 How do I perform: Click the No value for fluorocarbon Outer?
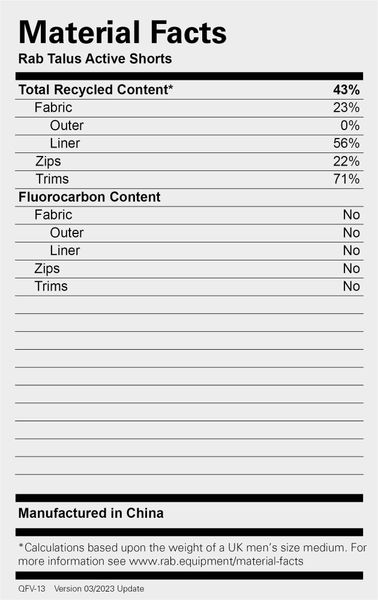click(x=351, y=233)
